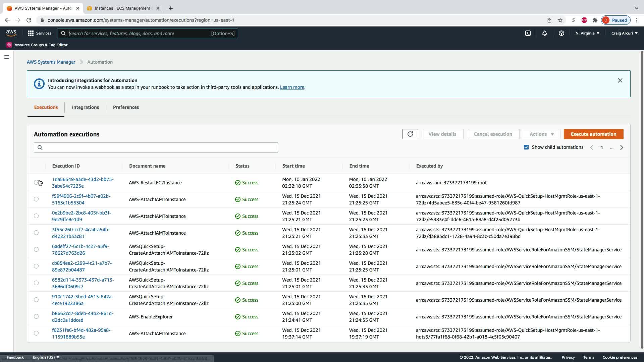Open the left hamburger navigation menu
The image size is (644, 362).
pyautogui.click(x=6, y=57)
